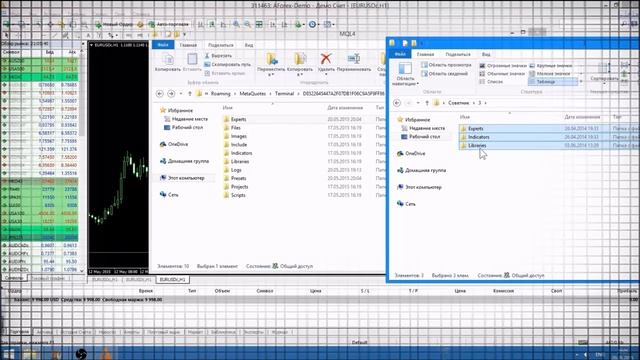This screenshot has height=360, width=640.
Task: Toggle the chart shift icon
Action: 284,24
